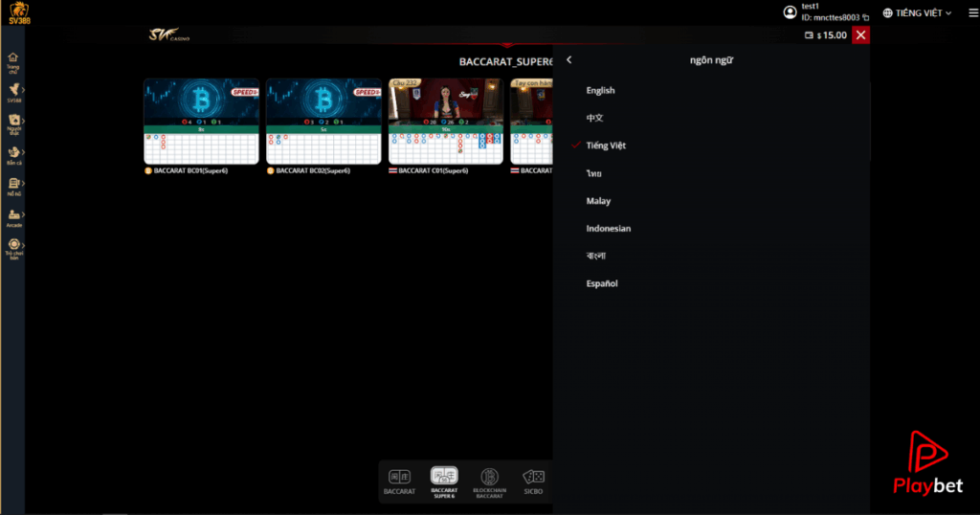Open the hamburger menu at top right

point(973,12)
